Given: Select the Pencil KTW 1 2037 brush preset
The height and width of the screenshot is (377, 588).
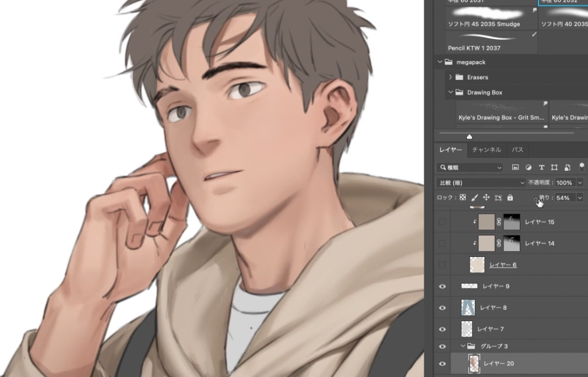Looking at the screenshot, I should pyautogui.click(x=492, y=41).
